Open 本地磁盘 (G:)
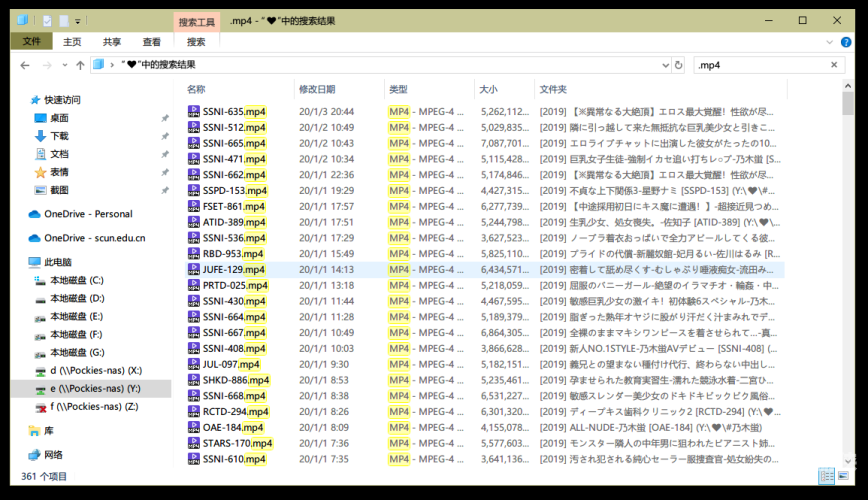The width and height of the screenshot is (868, 500). [77, 352]
